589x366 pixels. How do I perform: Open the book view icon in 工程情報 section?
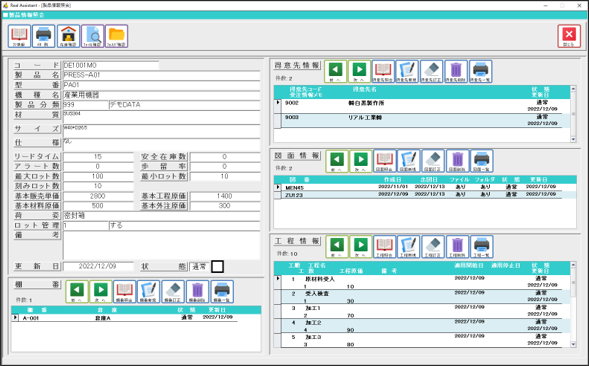385,247
